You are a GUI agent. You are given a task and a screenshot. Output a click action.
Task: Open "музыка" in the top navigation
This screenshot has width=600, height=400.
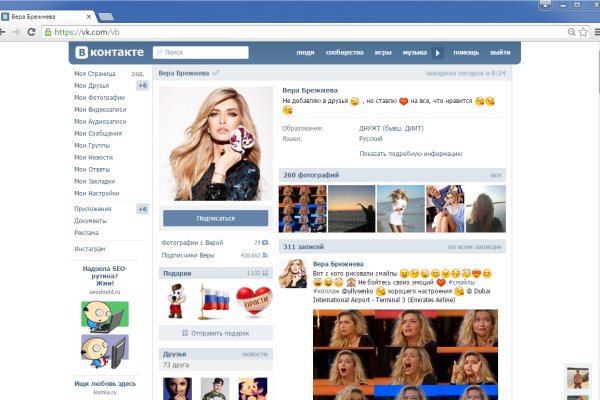click(x=414, y=52)
